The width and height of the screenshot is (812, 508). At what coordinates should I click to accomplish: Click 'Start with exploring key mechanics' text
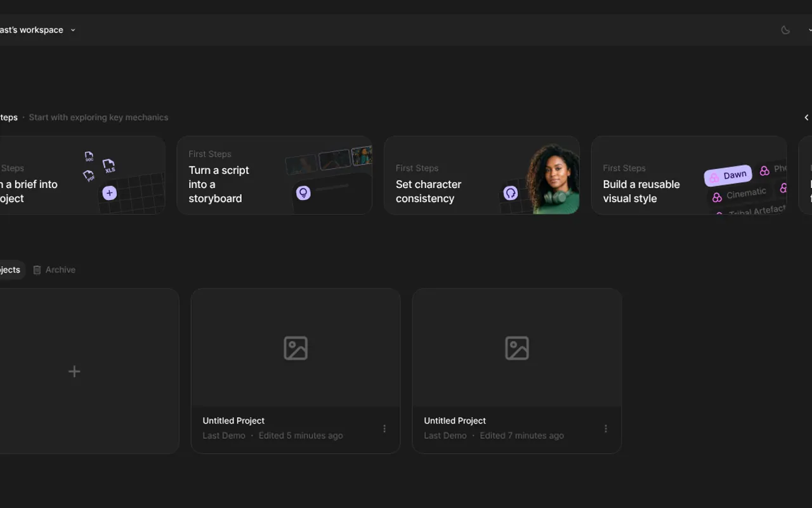coord(98,117)
